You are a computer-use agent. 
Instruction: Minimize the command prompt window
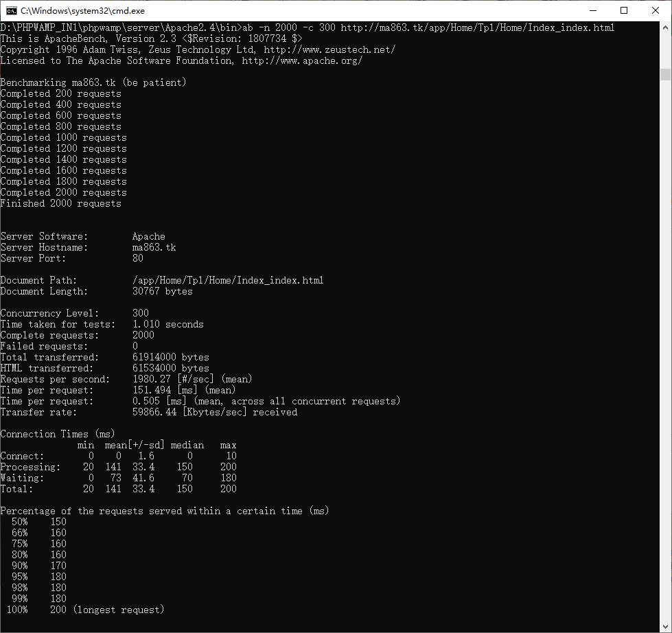(592, 10)
